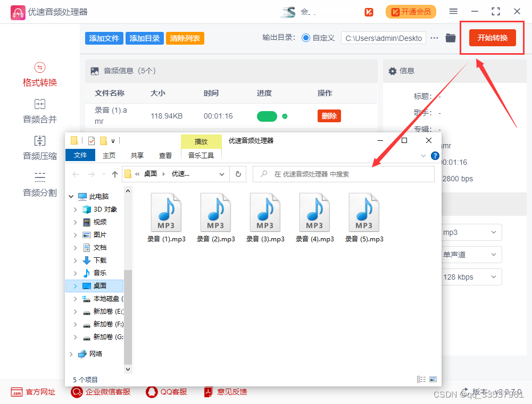Select 录音 (3).mp3 file icon
The image size is (532, 404).
pyautogui.click(x=265, y=213)
